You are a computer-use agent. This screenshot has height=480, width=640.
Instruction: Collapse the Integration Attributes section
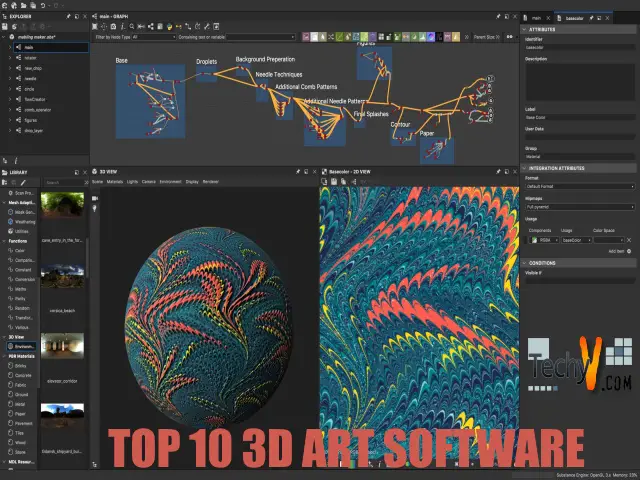coord(524,168)
